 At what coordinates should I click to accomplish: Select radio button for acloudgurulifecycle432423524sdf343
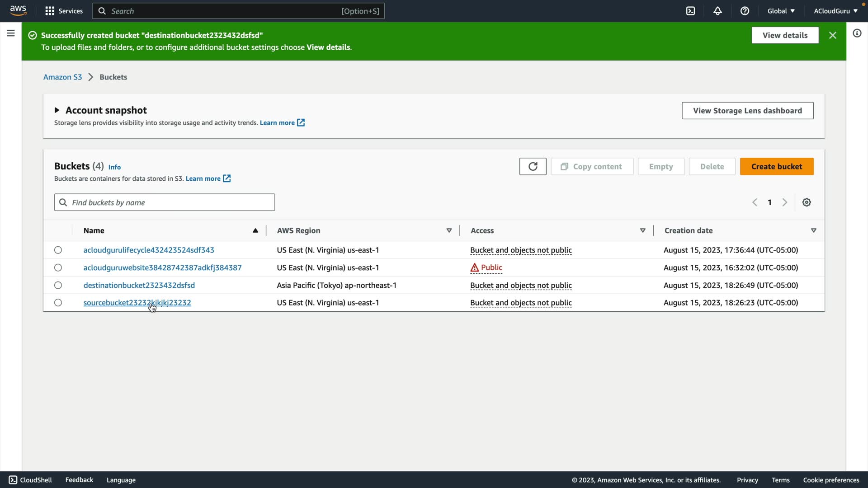click(58, 250)
